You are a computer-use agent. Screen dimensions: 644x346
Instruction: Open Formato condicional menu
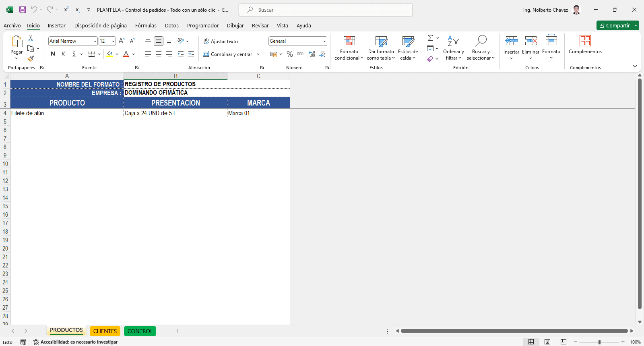pyautogui.click(x=349, y=48)
